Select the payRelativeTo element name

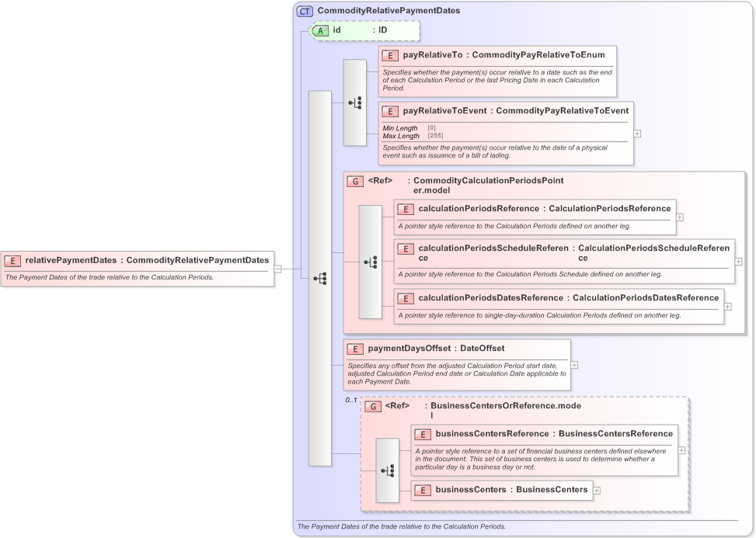[x=433, y=55]
